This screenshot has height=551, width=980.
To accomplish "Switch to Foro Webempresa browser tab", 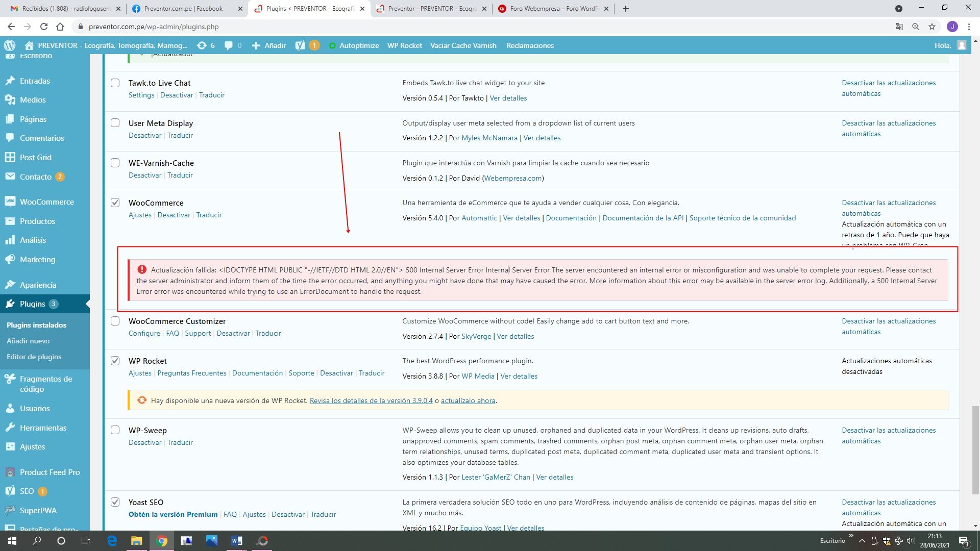I will (554, 9).
